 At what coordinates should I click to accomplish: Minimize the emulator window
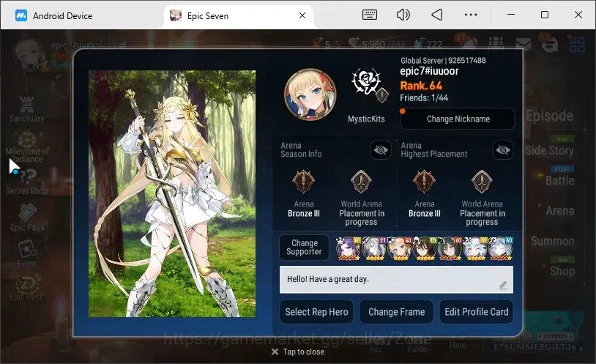pos(511,15)
